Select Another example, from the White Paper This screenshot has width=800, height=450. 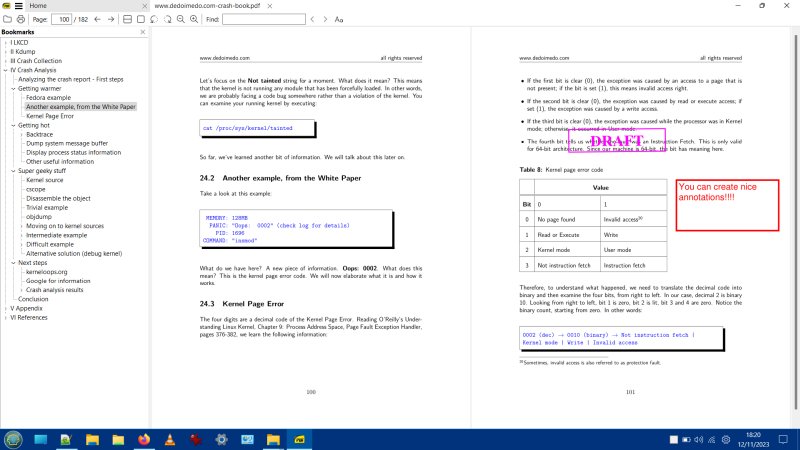click(81, 107)
